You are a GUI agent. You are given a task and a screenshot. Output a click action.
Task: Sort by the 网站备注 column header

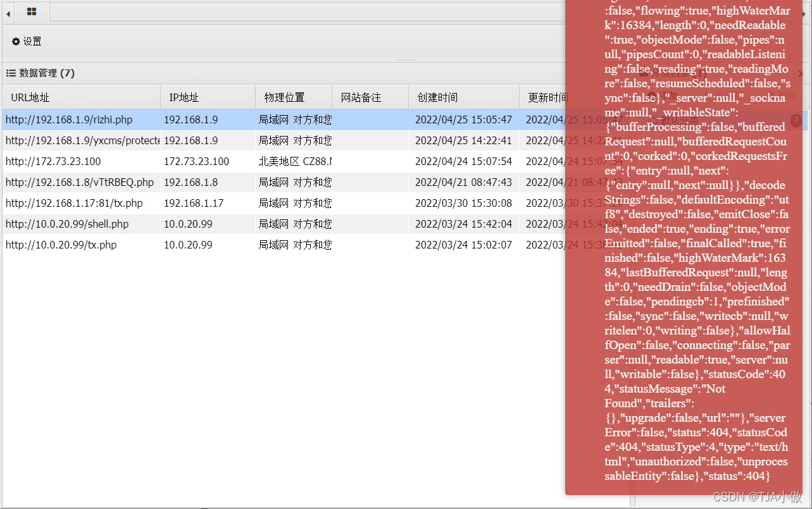tap(370, 97)
